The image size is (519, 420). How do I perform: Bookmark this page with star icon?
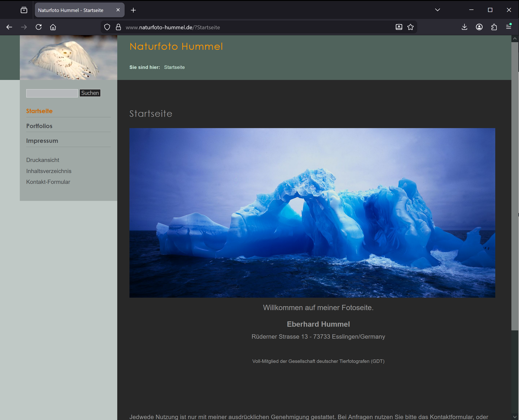[x=411, y=27]
